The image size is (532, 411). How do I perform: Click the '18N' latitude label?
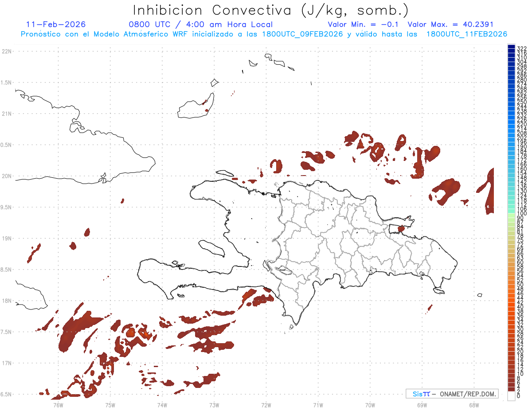tap(7, 301)
